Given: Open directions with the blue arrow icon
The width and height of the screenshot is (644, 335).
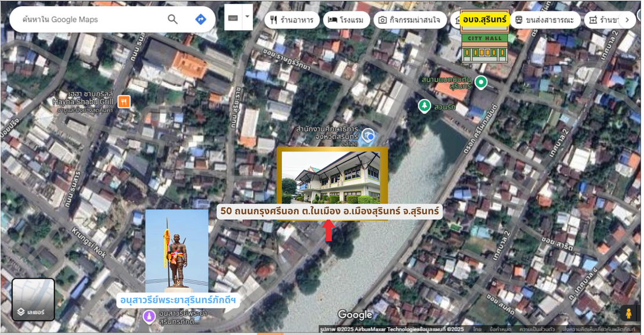Looking at the screenshot, I should pyautogui.click(x=201, y=19).
